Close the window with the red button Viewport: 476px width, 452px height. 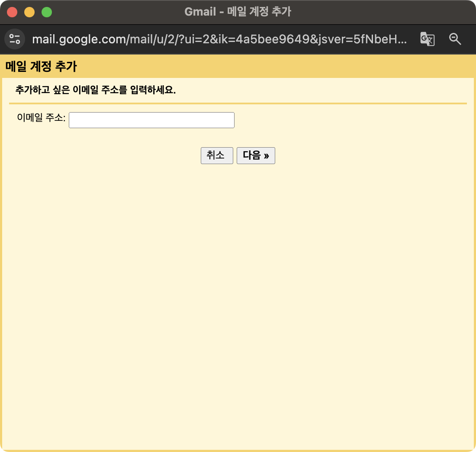pos(12,12)
